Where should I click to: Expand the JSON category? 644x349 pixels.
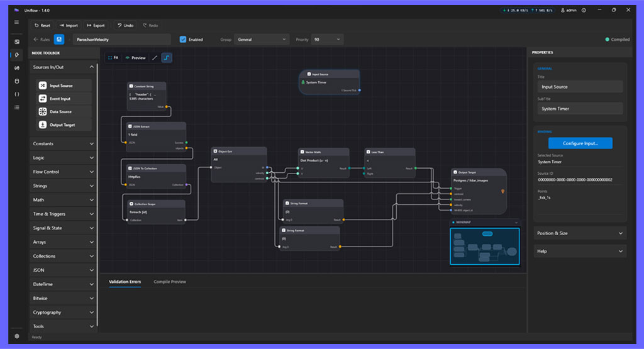[x=64, y=270]
